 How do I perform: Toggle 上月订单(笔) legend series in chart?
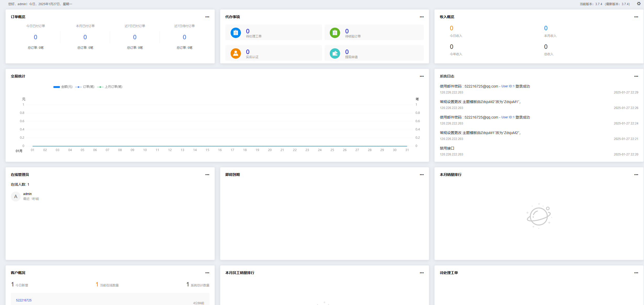pos(110,87)
